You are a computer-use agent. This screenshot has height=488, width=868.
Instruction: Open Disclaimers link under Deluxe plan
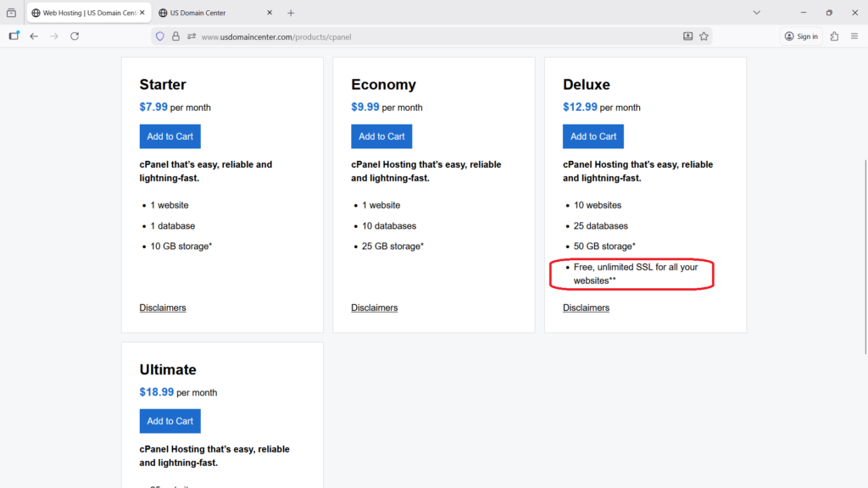point(586,308)
